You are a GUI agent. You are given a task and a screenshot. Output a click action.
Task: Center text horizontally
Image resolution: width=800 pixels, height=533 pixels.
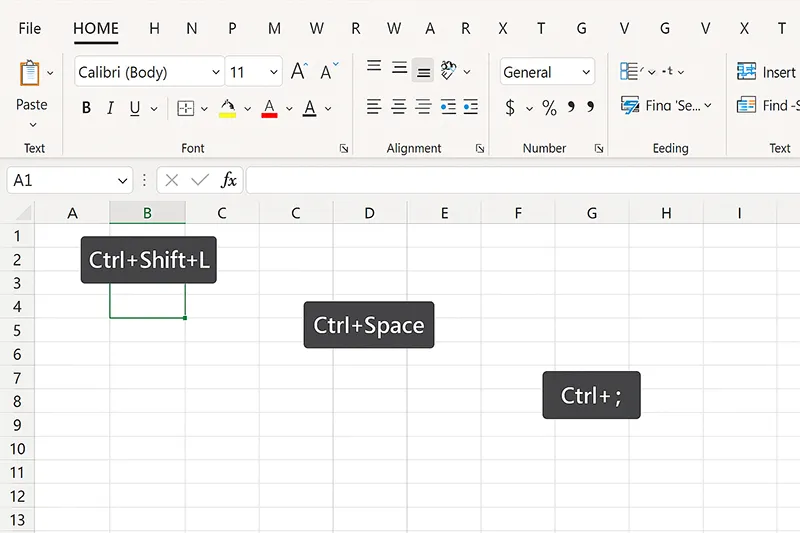398,107
